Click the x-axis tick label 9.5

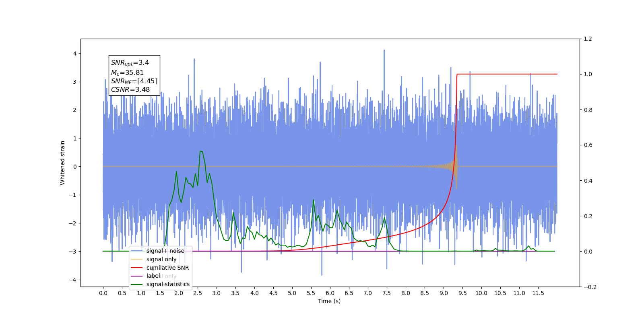[462, 293]
